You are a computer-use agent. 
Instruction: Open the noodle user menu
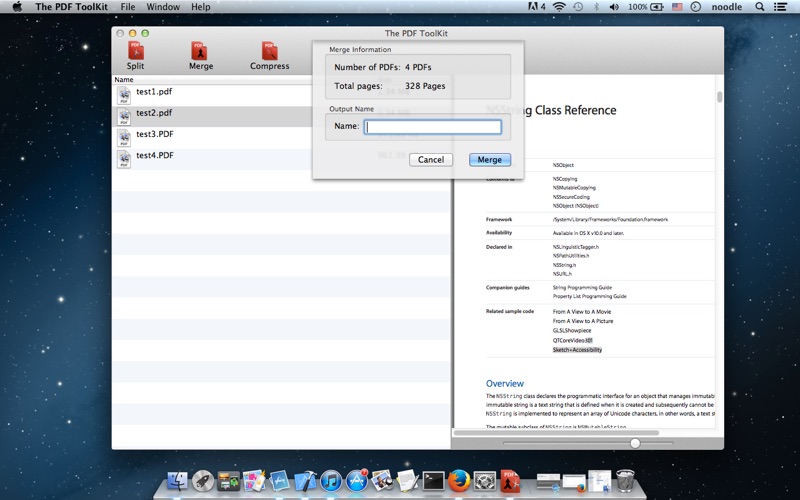point(727,7)
